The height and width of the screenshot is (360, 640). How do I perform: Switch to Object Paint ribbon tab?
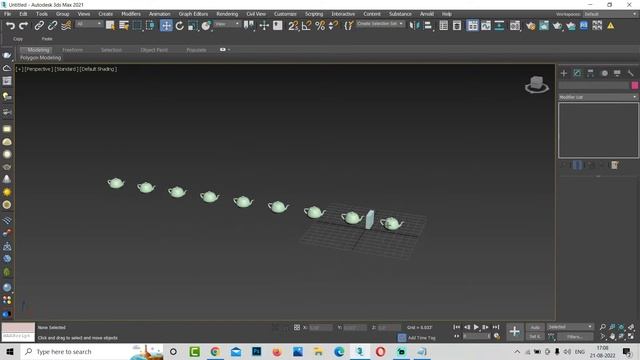coord(154,50)
